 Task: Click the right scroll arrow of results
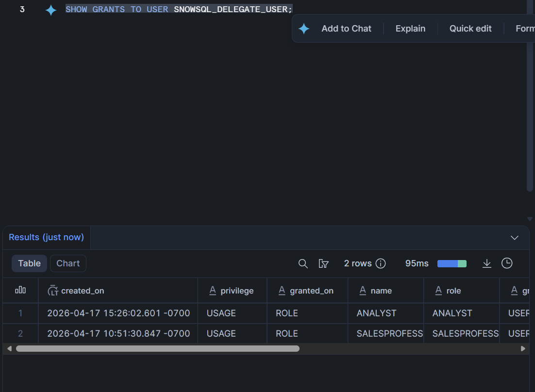[x=523, y=349]
